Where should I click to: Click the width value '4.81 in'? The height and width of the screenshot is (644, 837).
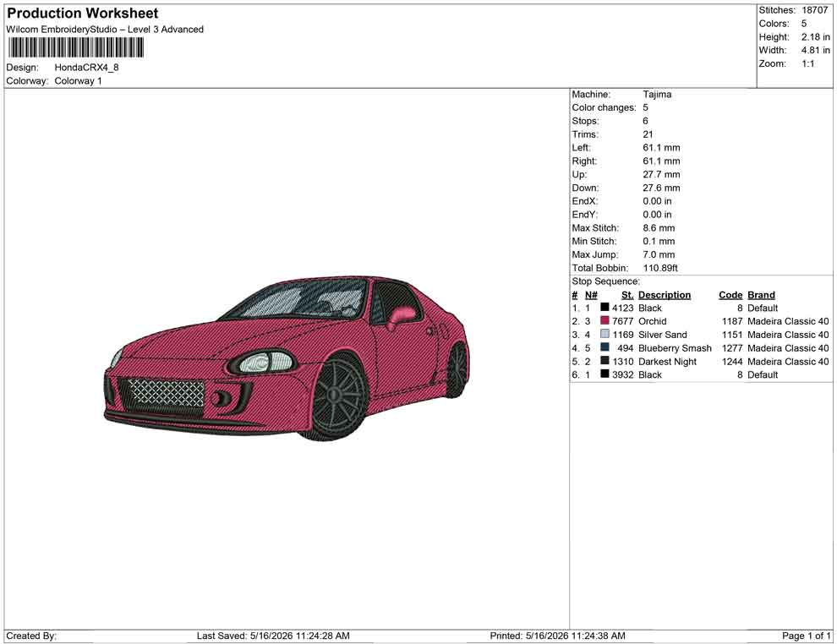click(815, 50)
